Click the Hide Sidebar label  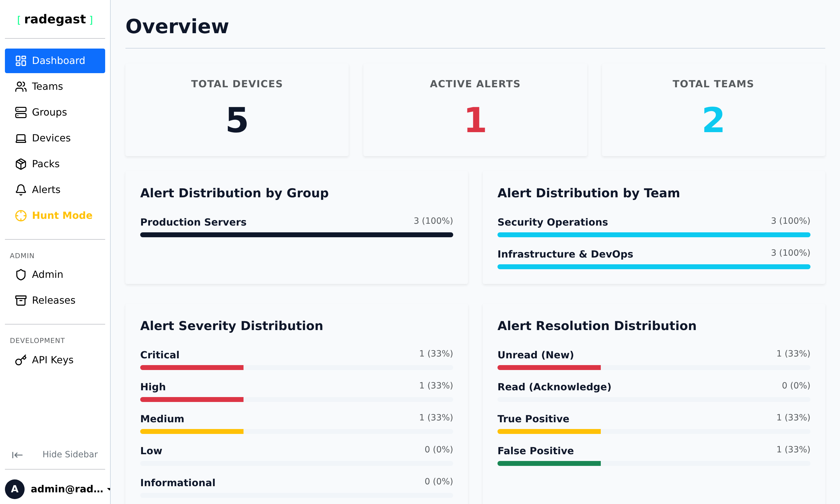click(70, 455)
